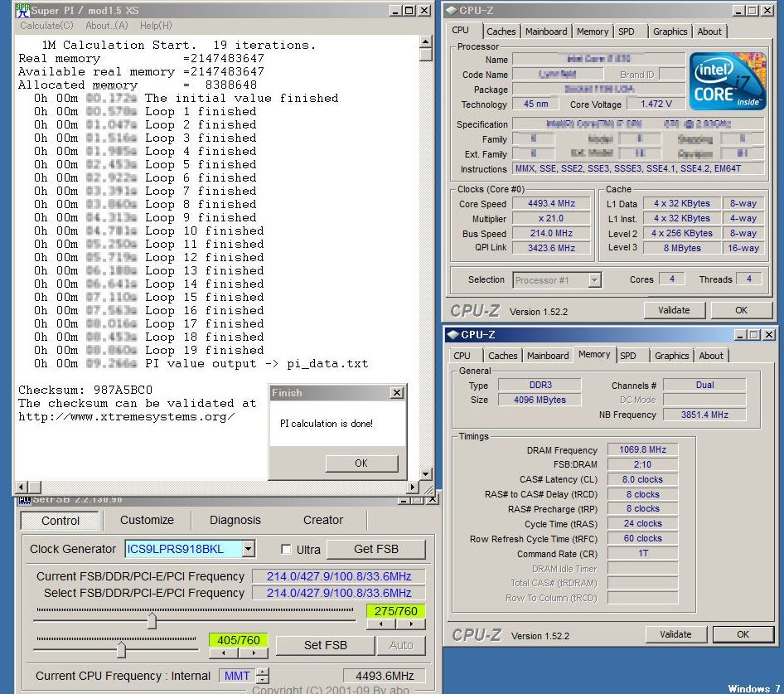Switch to Mainboard tab in top CPU-Z

546,32
